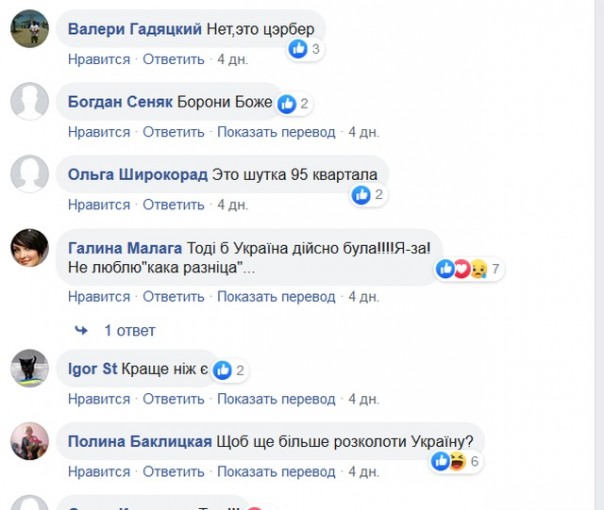Click thumbs-up reaction on Богдан Сеняк's comment

pos(287,103)
